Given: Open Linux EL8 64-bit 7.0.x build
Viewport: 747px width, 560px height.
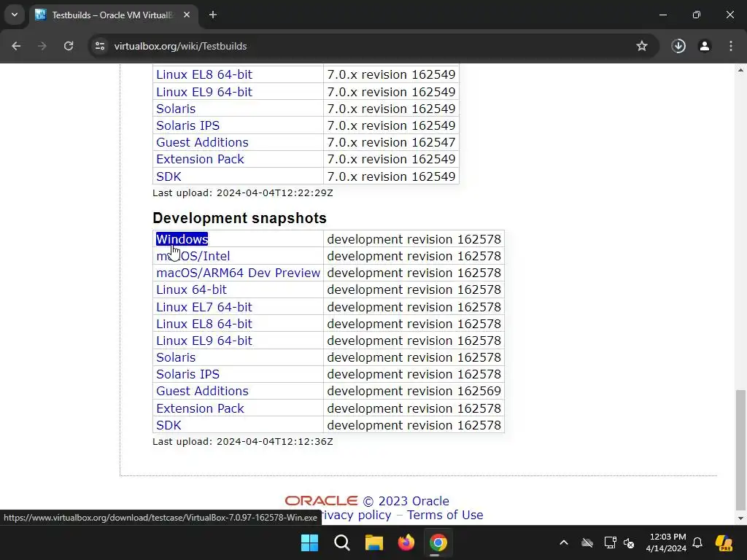Looking at the screenshot, I should [204, 75].
